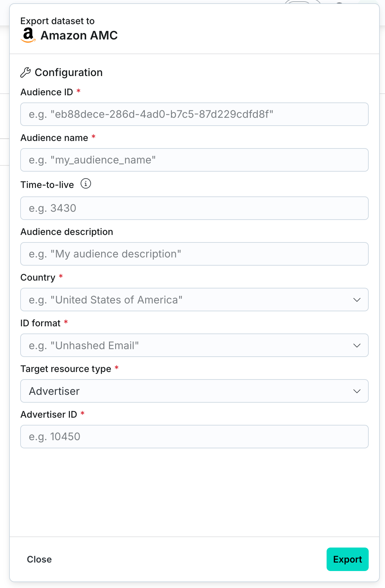Click Close to dismiss the dialog
Screen dimensions: 385x588
(39, 559)
